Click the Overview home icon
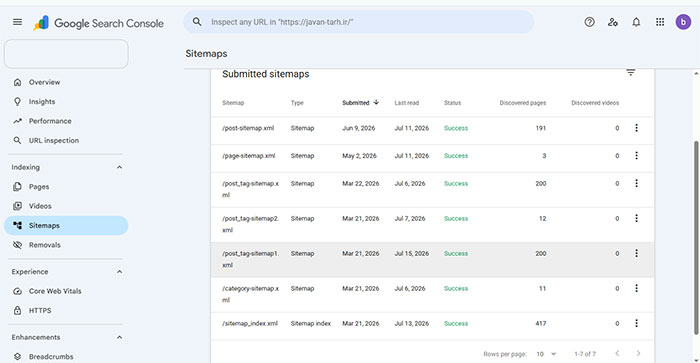Image resolution: width=700 pixels, height=363 pixels. coord(17,82)
